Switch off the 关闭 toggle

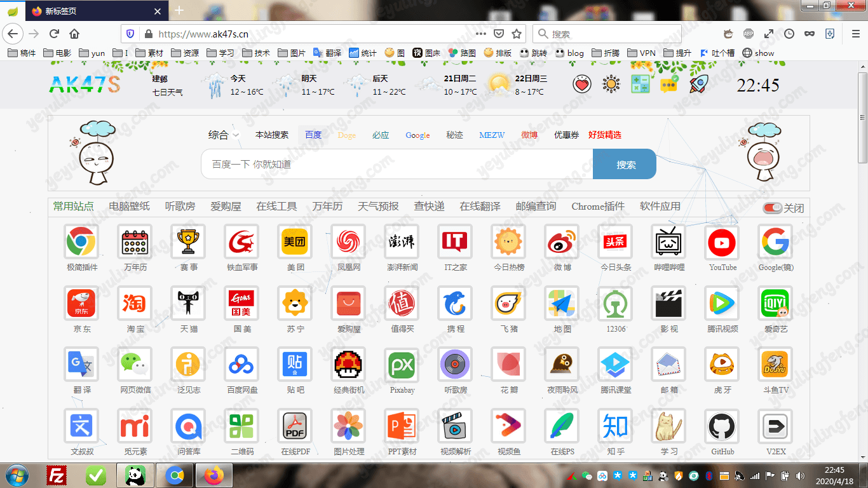coord(773,208)
